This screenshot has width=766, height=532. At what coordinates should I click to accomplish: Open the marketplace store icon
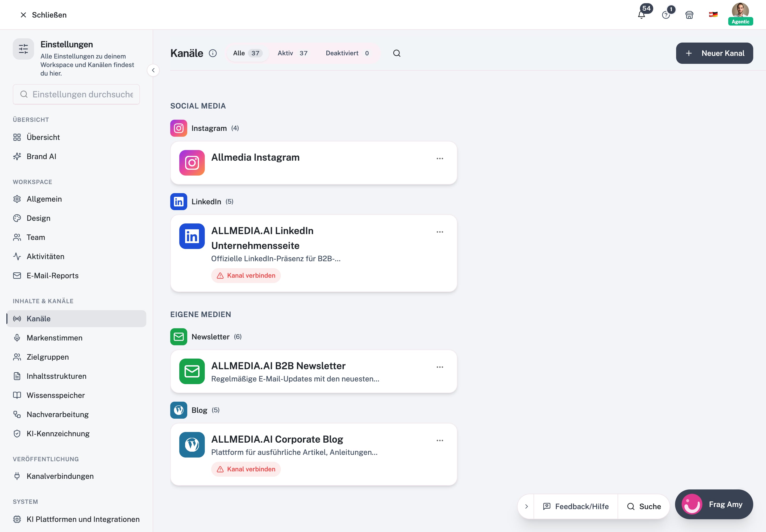pyautogui.click(x=689, y=15)
